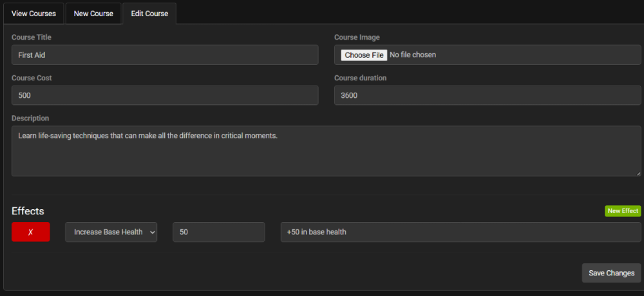Screen dimensions: 644x296
Task: Select the Course duration field showing 3600
Action: click(487, 95)
